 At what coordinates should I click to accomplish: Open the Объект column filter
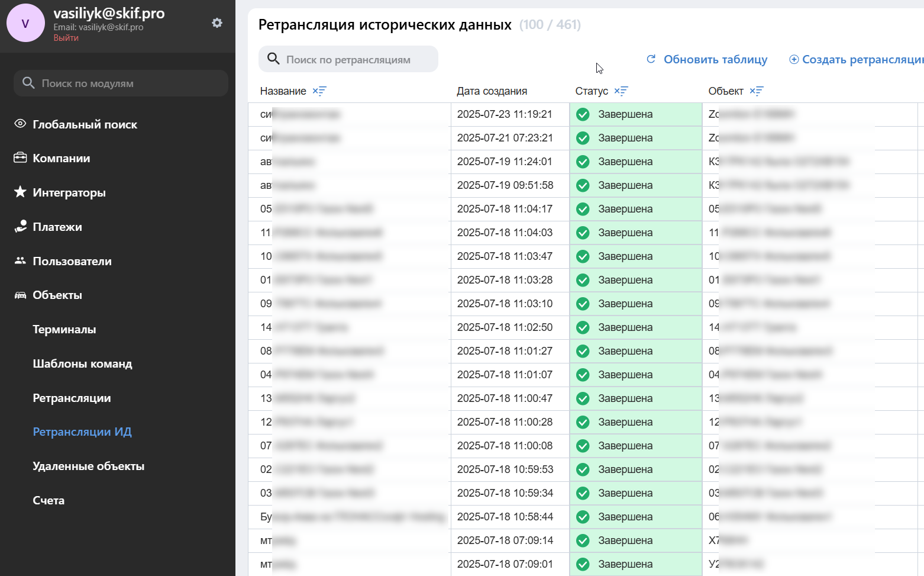[x=757, y=91]
